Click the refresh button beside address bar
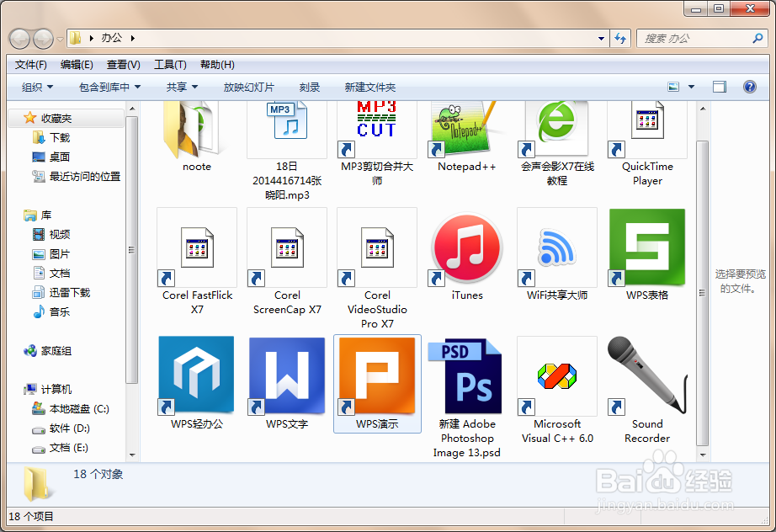Screen dimensions: 776x532 (x=620, y=38)
